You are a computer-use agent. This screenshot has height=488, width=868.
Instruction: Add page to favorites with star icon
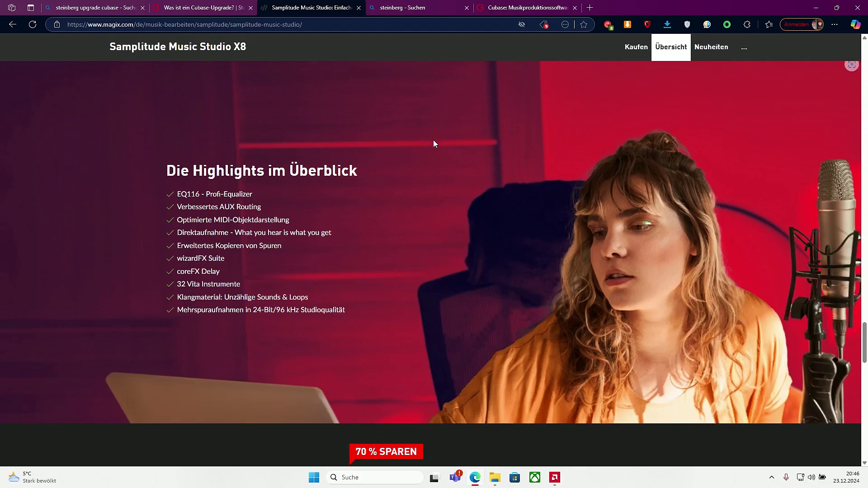(x=584, y=24)
